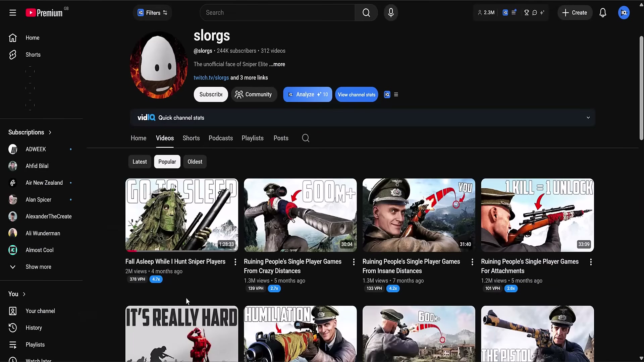Open the notifications bell

coord(603,13)
